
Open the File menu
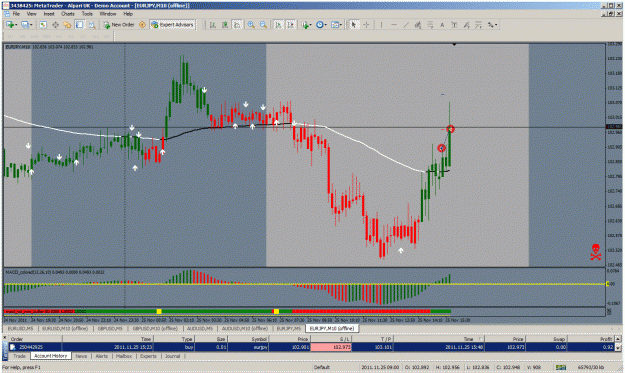16,14
